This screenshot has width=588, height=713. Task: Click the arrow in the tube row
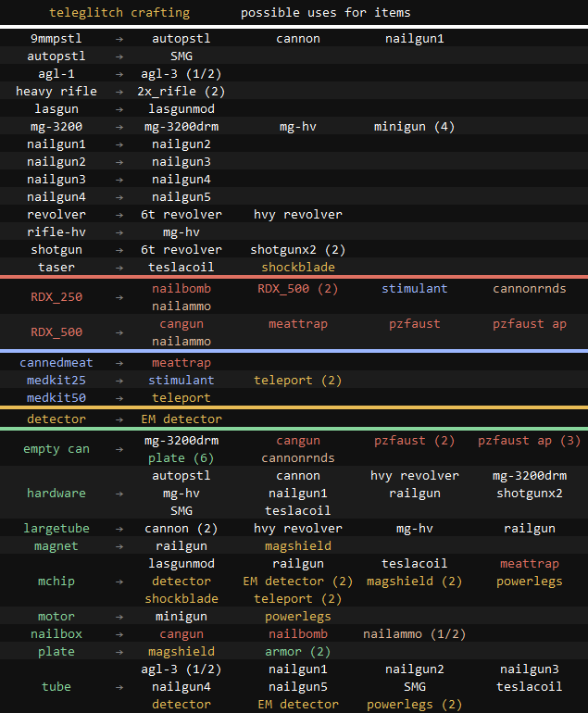click(x=119, y=687)
